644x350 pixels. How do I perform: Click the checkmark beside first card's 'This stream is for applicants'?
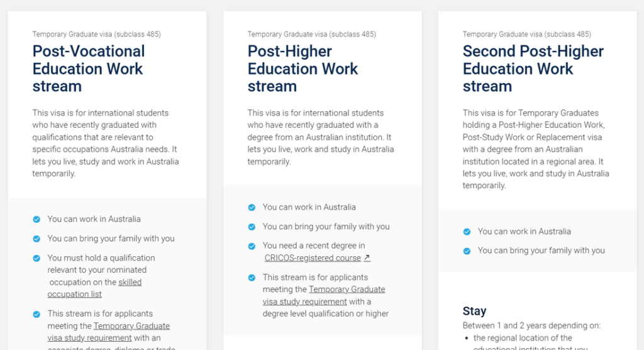(x=36, y=315)
